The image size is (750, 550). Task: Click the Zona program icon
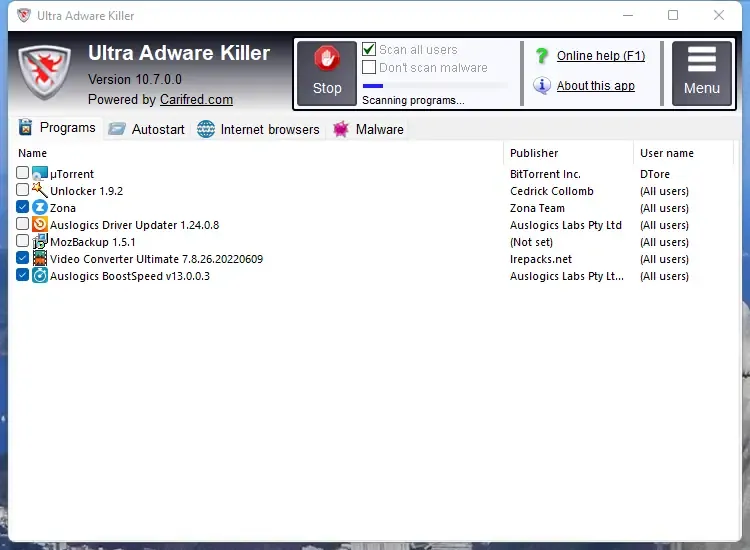click(40, 208)
